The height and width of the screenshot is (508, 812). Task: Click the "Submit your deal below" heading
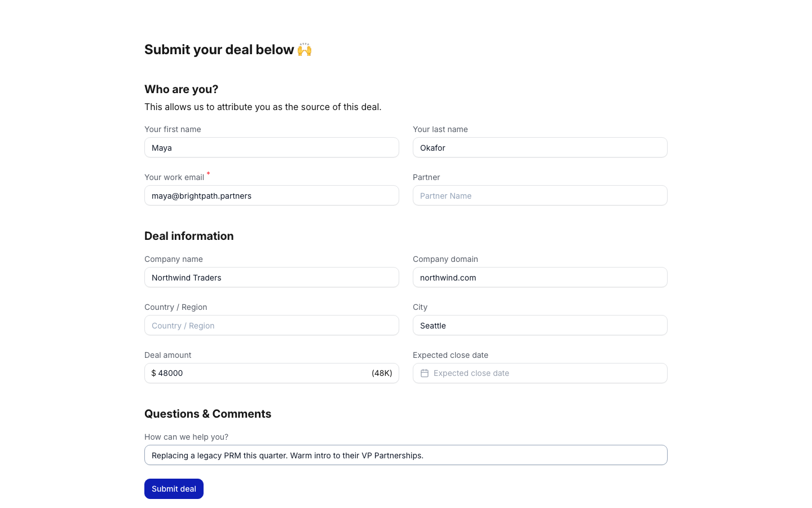(x=228, y=50)
